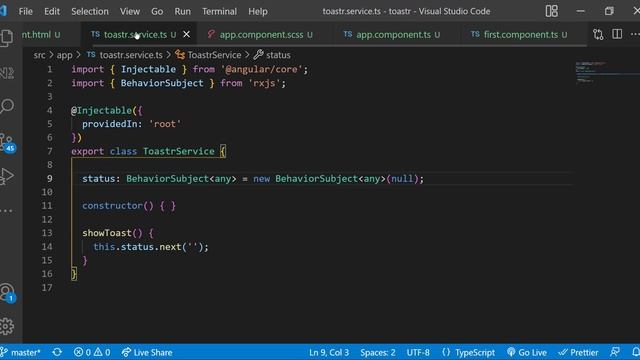The height and width of the screenshot is (360, 640).
Task: Click the 'rxjs' import string
Action: coord(264,83)
